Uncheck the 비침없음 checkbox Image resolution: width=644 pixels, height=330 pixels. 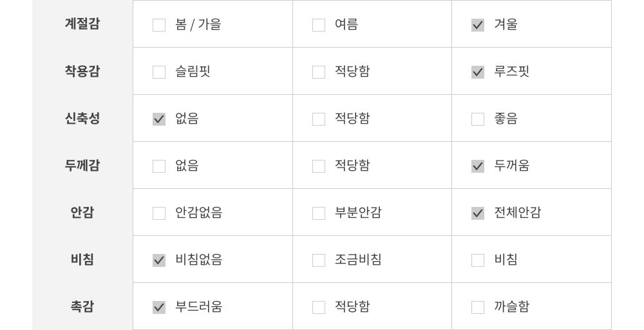tap(159, 260)
